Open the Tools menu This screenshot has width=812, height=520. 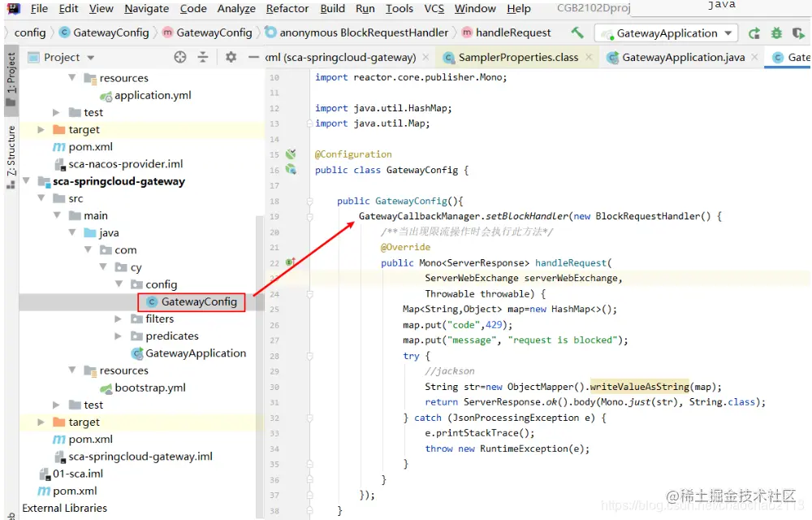(400, 8)
